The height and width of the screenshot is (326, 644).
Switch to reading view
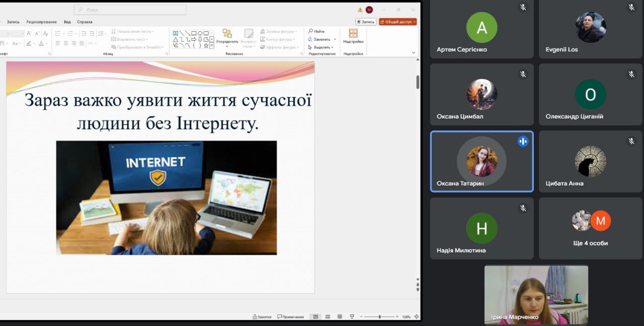[x=340, y=316]
